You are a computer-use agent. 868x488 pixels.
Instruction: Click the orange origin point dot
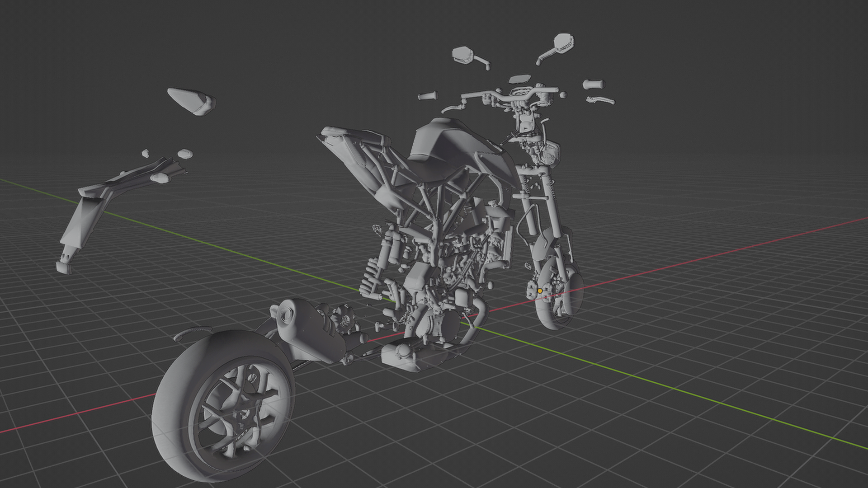coord(540,291)
